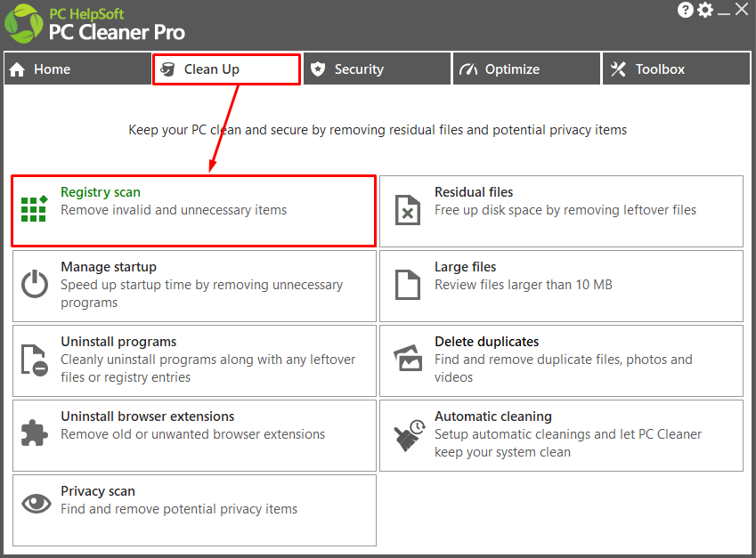Click 'Review files larger than 10 MB' text
Image resolution: width=756 pixels, height=558 pixels.
pyautogui.click(x=523, y=285)
